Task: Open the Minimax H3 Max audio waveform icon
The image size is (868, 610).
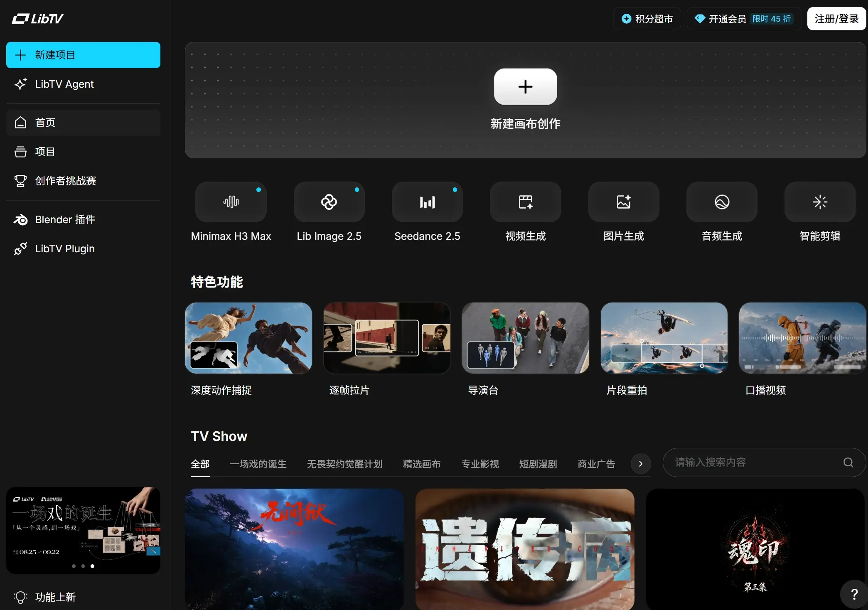Action: click(x=231, y=202)
